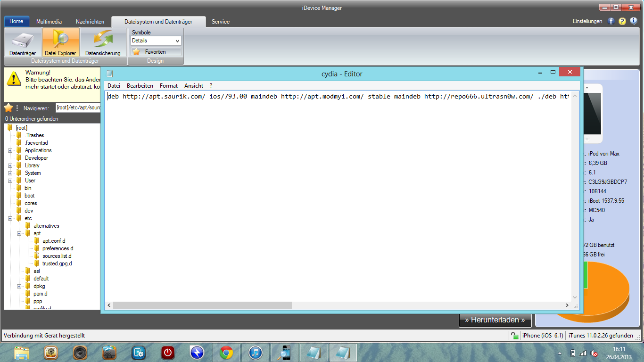
Task: Open the help question mark icon
Action: coord(622,21)
